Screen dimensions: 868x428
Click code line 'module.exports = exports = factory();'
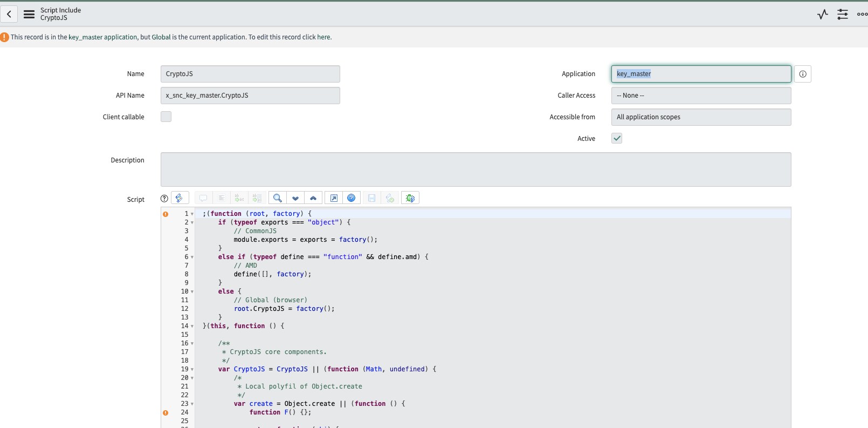pos(305,240)
